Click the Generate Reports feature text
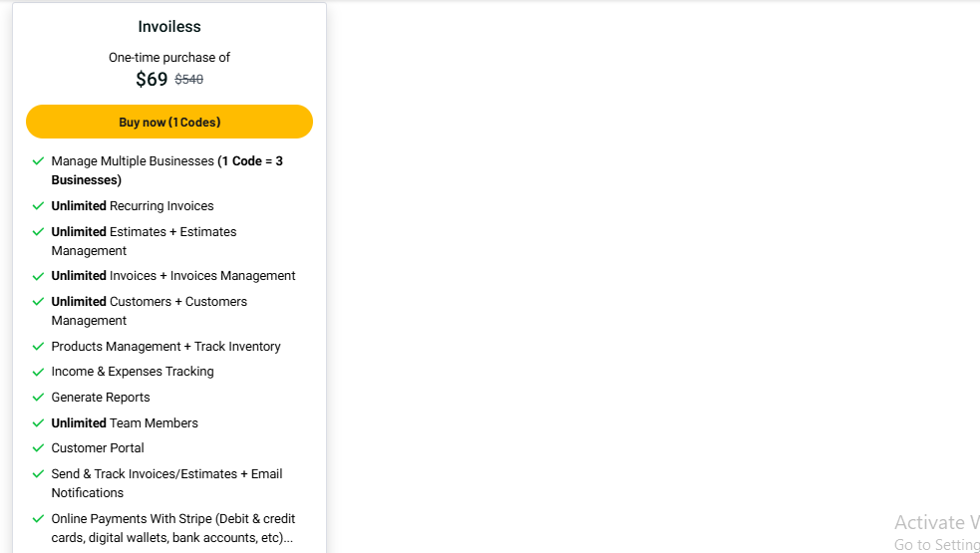The image size is (980, 553). coord(101,398)
